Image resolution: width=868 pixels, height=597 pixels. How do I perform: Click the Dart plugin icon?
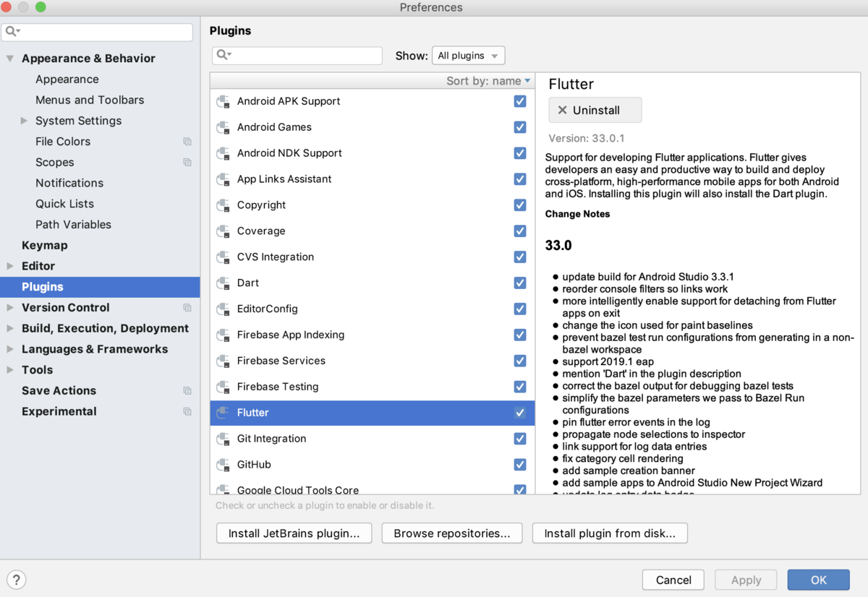[x=223, y=284]
